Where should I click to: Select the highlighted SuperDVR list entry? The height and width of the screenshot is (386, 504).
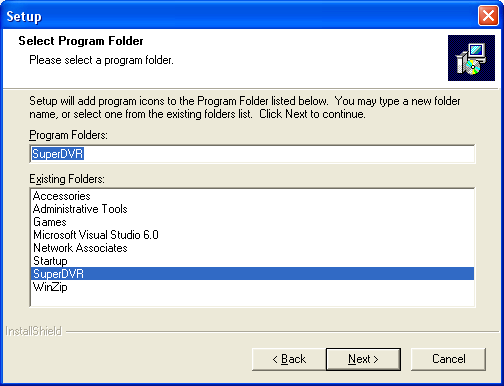252,274
